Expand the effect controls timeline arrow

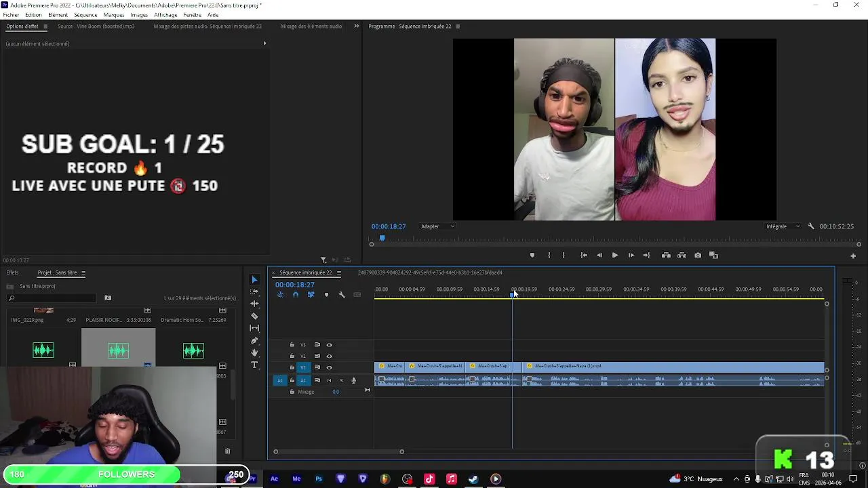264,43
